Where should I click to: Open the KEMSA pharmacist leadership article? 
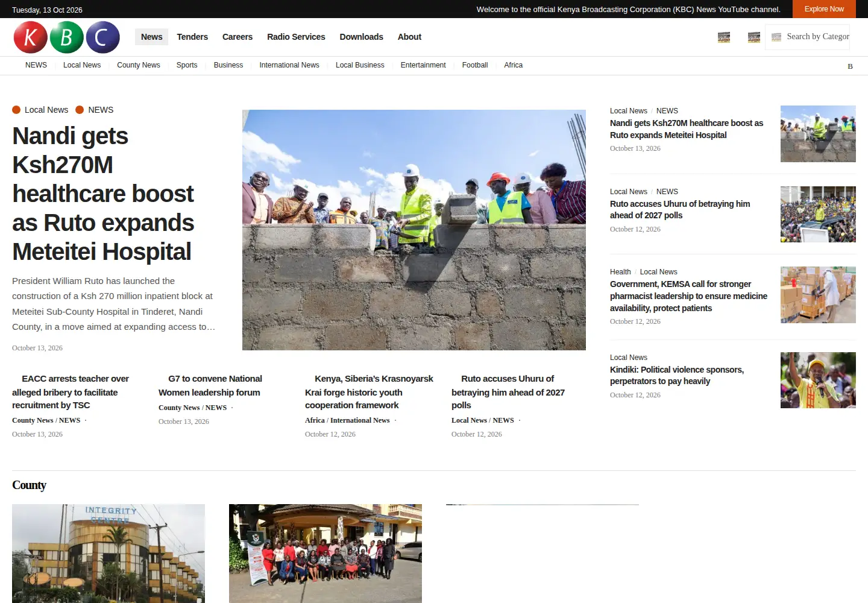pos(688,296)
